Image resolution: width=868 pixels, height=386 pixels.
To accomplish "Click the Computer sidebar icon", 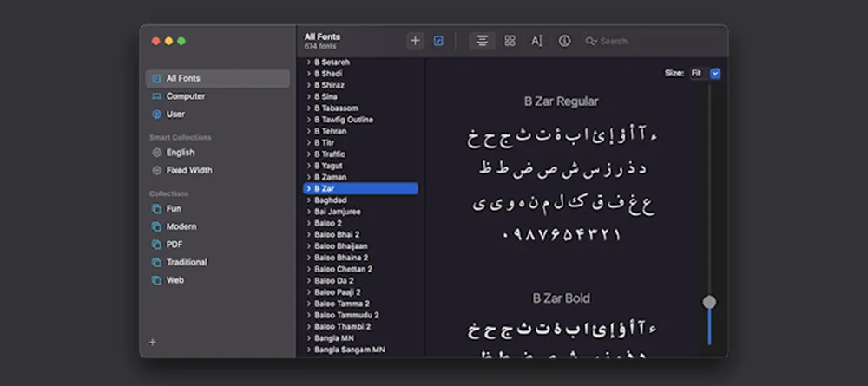I will pos(156,96).
